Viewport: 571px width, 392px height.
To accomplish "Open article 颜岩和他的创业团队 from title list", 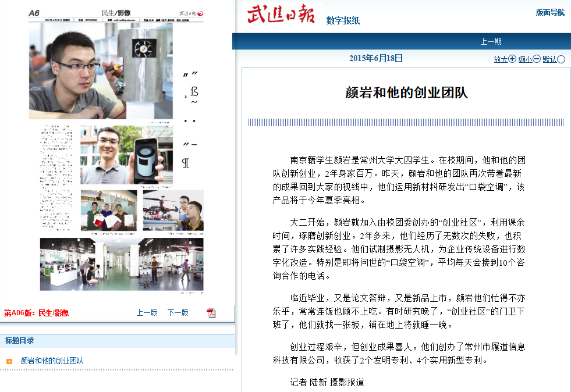I will pyautogui.click(x=52, y=361).
